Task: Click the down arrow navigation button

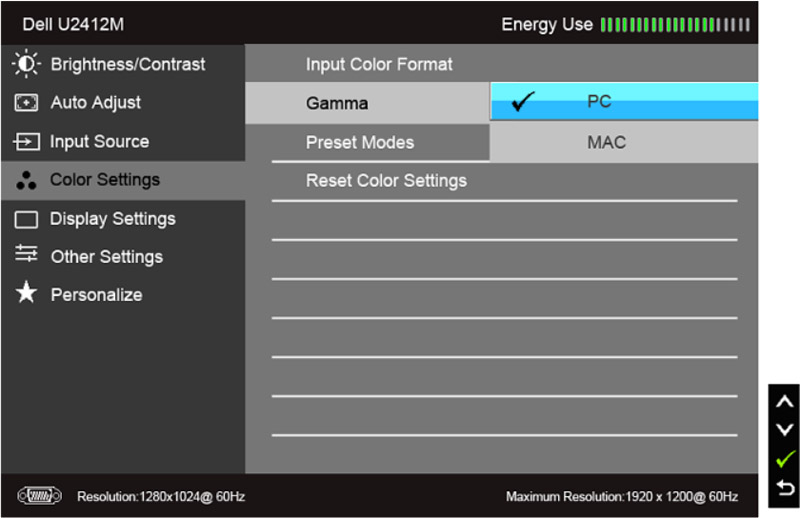Action: [x=784, y=430]
